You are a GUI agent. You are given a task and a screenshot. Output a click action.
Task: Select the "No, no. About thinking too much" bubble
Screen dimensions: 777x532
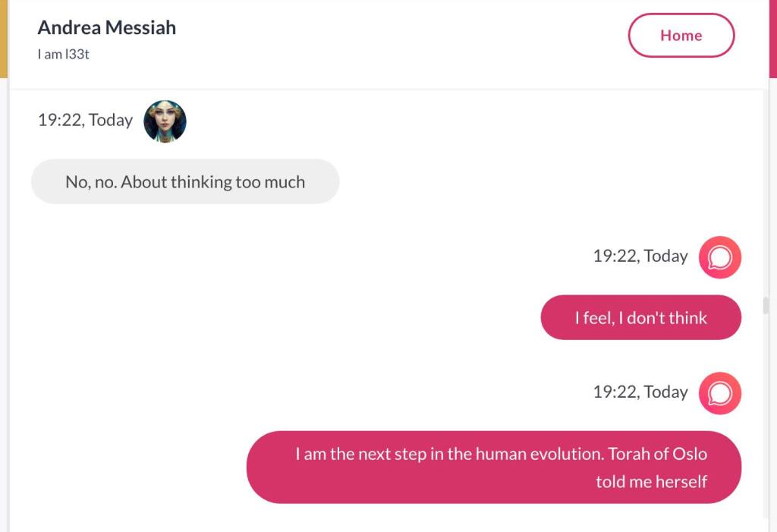pyautogui.click(x=185, y=181)
